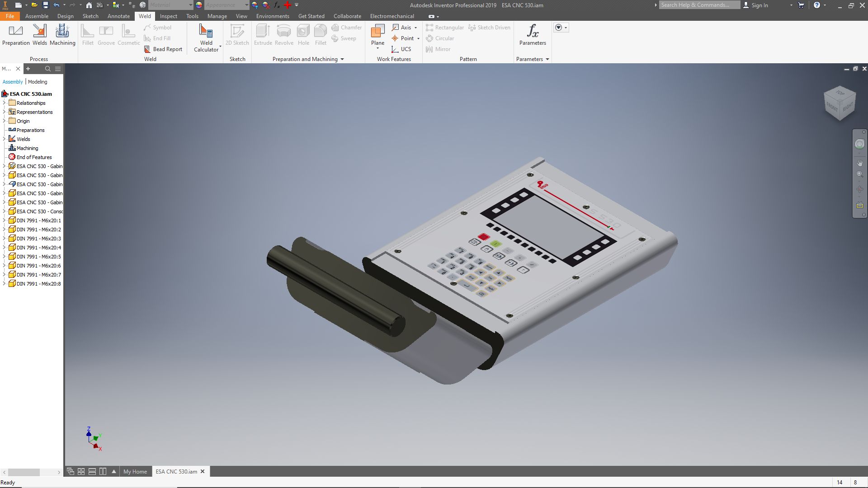
Task: Switch browser to Assembly view
Action: pos(13,82)
